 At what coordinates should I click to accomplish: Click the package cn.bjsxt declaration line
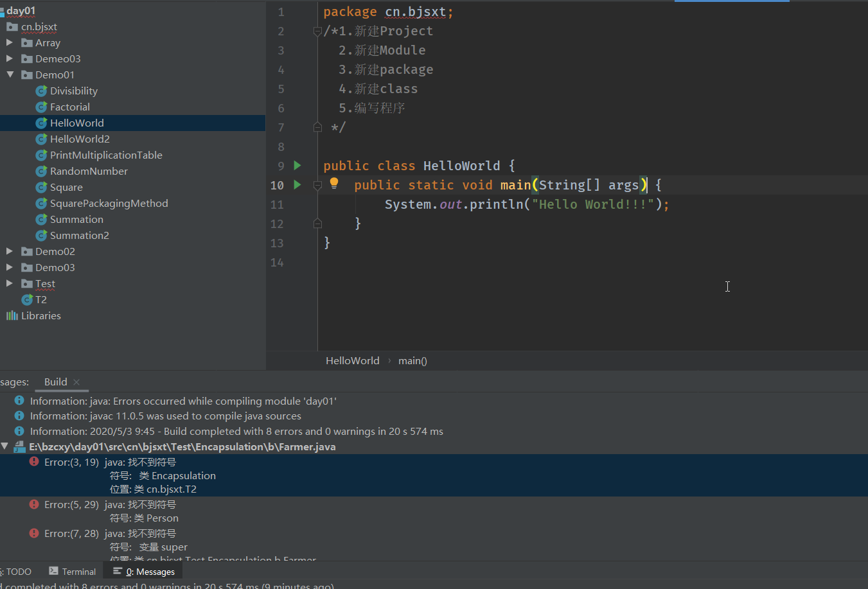tap(388, 12)
